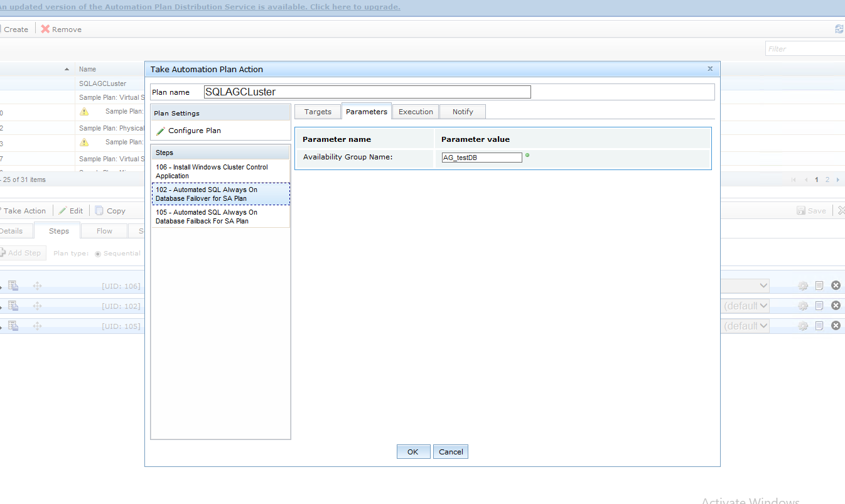Screen dimensions: 845x504
Task: Open the (default) dropdown in step 105 row
Action: (745, 326)
